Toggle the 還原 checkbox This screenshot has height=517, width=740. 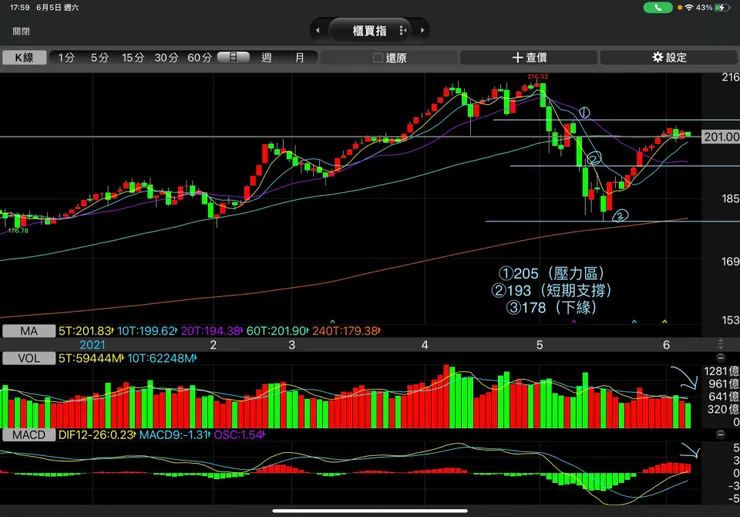tap(378, 58)
